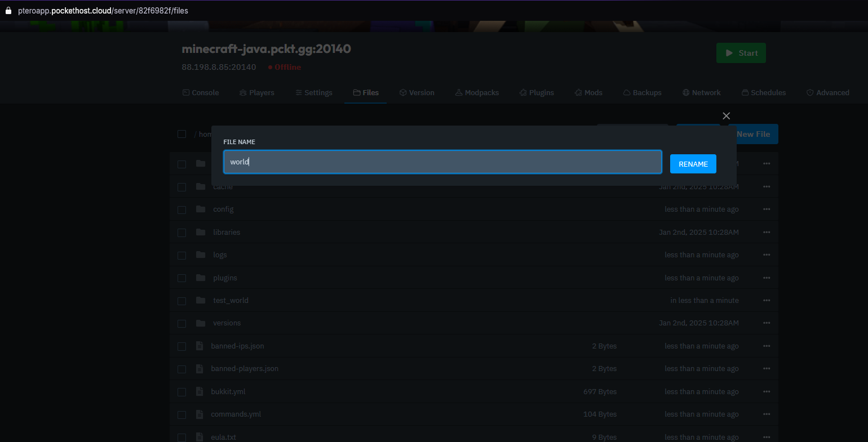This screenshot has height=442, width=868.
Task: Open the versions three-dot menu
Action: pyautogui.click(x=767, y=323)
